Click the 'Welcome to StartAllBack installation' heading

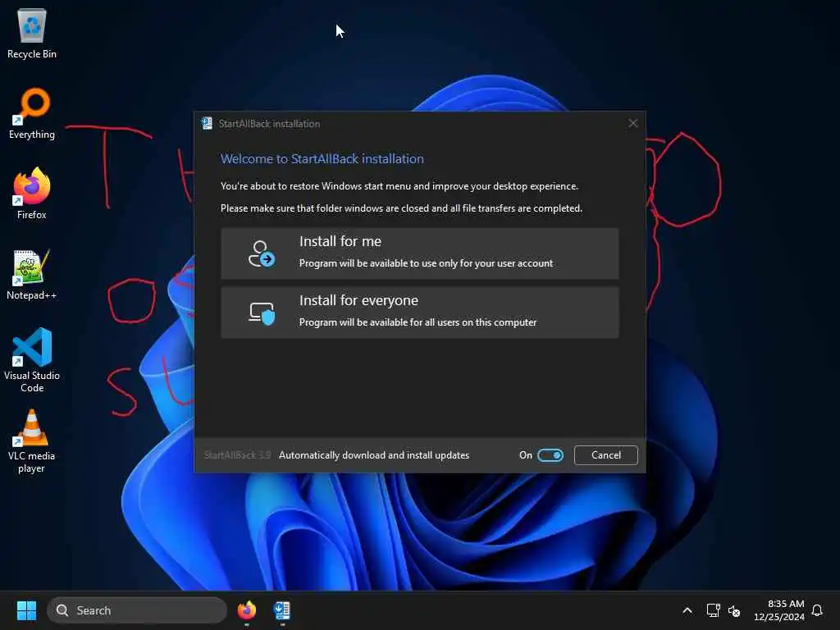click(x=322, y=159)
